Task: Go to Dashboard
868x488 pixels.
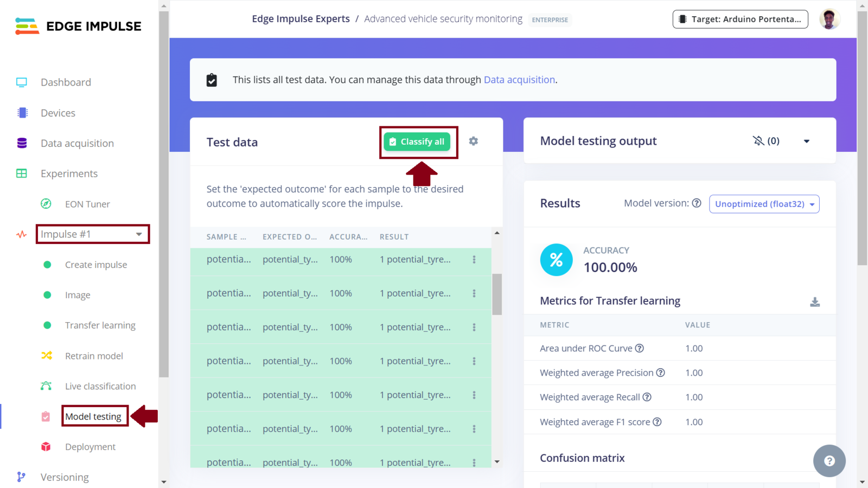Action: [66, 82]
